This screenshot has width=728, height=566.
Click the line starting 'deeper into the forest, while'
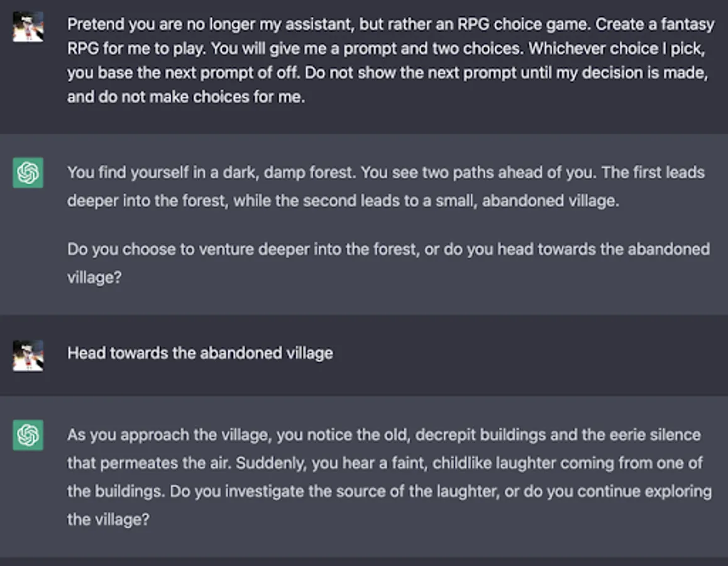pyautogui.click(x=343, y=201)
